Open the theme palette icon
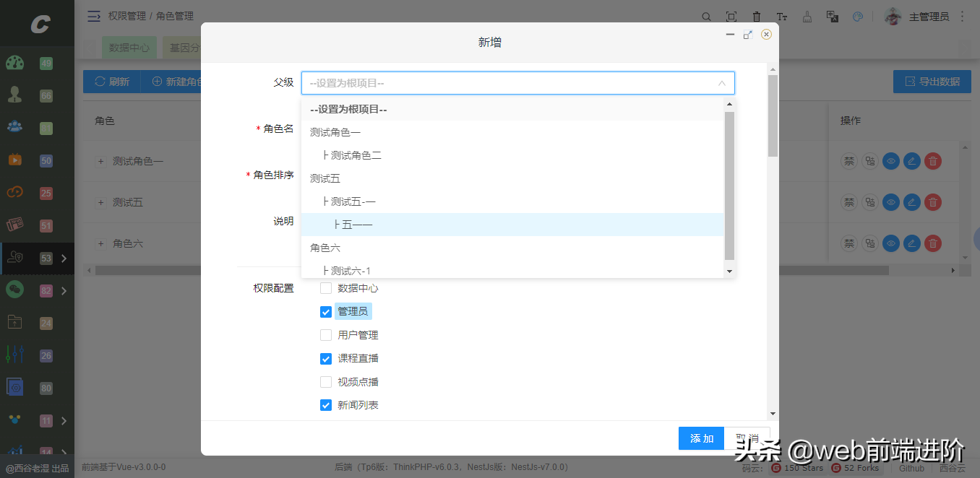 [x=858, y=17]
